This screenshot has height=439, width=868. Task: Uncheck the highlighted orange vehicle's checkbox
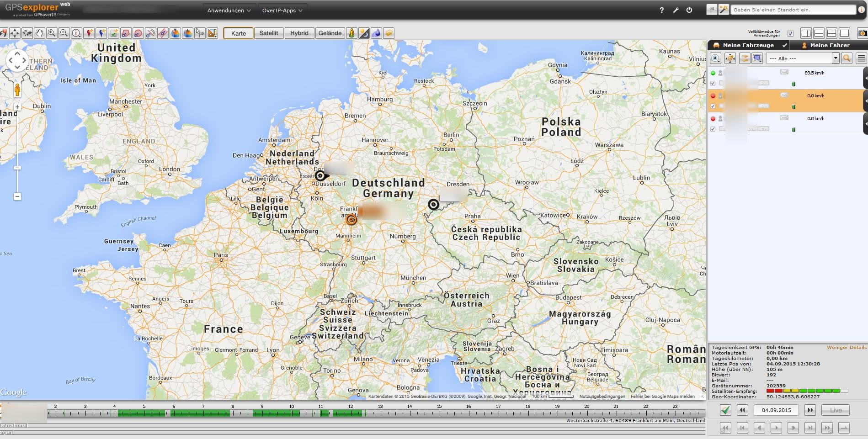point(713,106)
